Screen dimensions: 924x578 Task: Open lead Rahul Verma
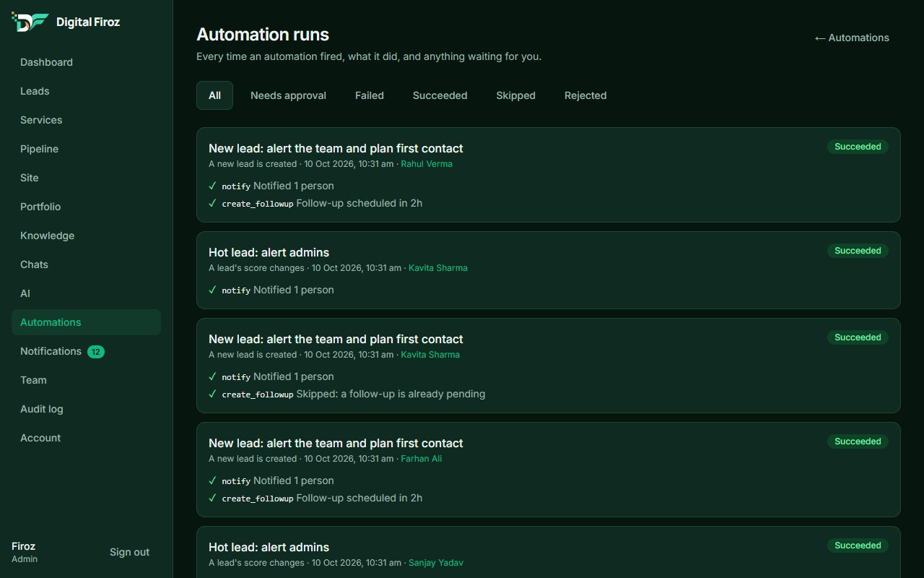point(427,164)
